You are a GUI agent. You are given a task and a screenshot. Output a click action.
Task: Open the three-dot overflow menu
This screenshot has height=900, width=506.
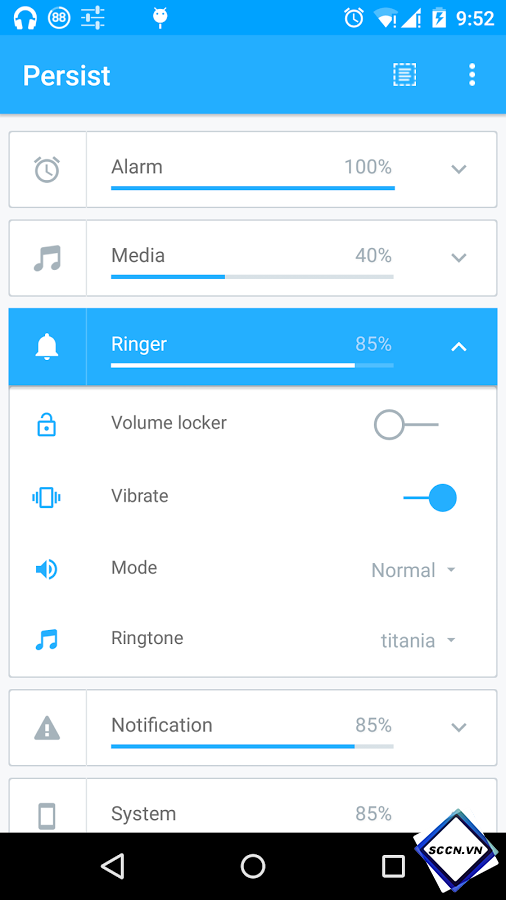point(472,75)
